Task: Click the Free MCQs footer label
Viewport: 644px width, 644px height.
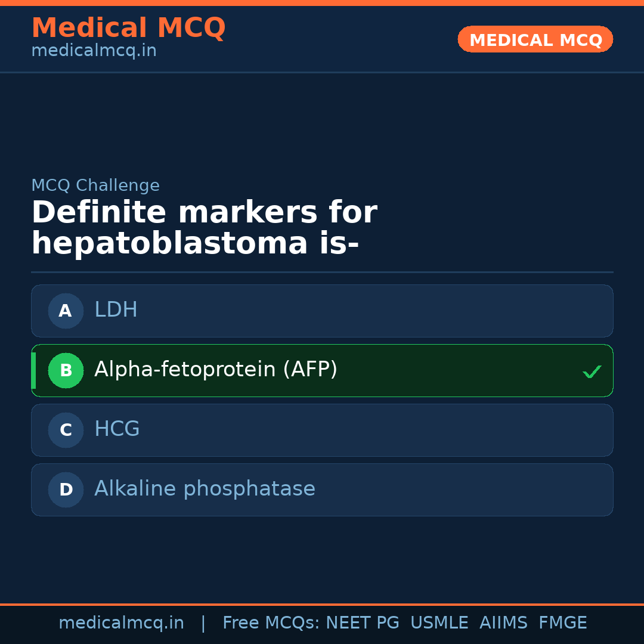Action: pyautogui.click(x=270, y=623)
